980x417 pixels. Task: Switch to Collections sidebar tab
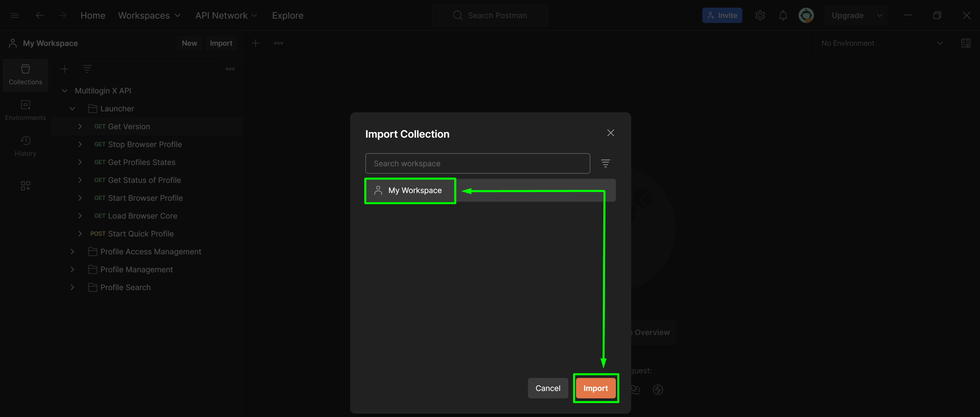click(x=26, y=75)
